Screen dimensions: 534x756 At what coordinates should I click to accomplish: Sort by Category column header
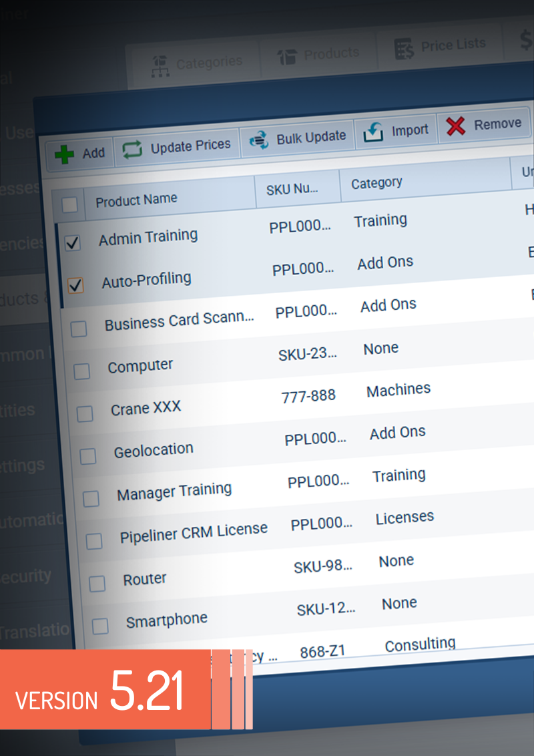click(376, 183)
